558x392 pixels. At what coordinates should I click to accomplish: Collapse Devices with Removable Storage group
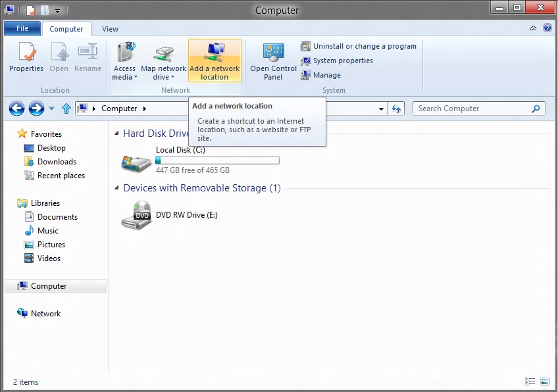[117, 188]
